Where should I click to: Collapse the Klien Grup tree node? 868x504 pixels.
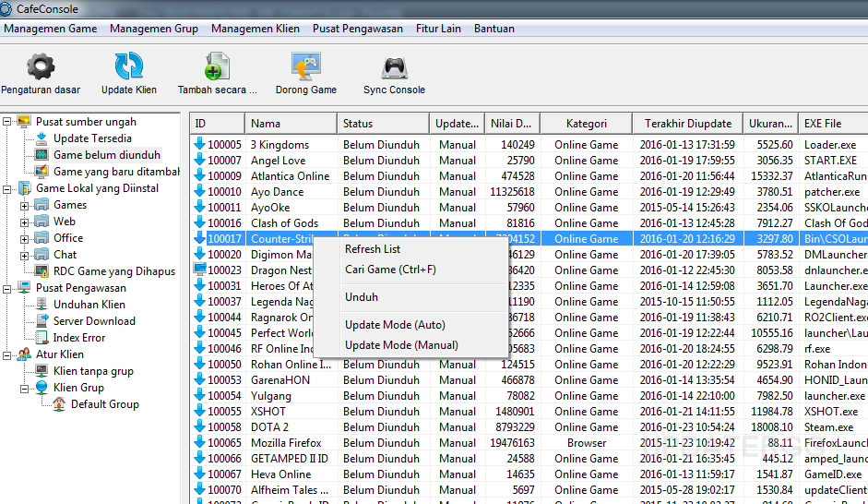(x=24, y=389)
